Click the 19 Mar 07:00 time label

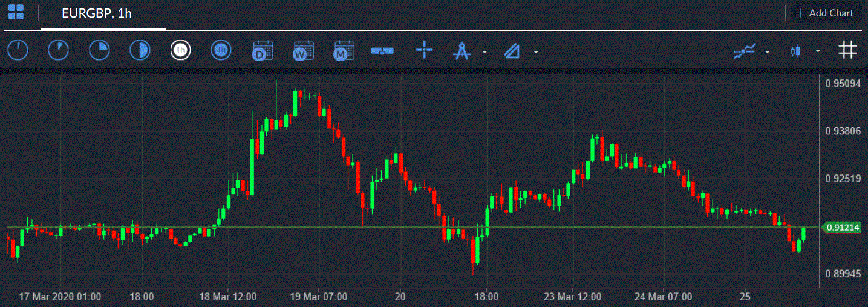[x=319, y=297]
